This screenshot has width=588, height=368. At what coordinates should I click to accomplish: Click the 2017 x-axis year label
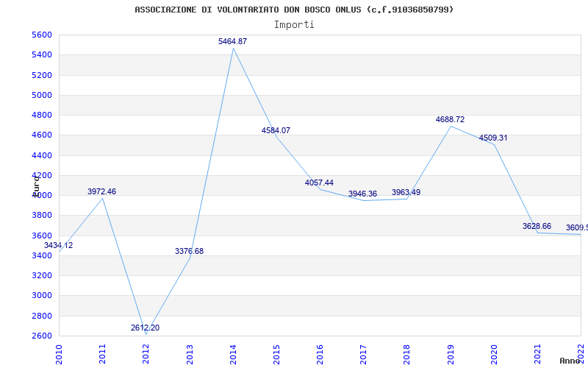tap(364, 355)
